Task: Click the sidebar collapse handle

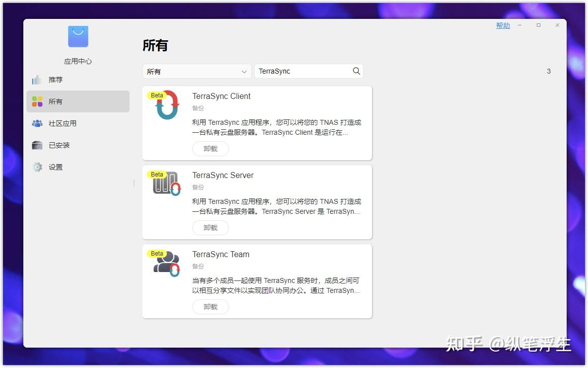Action: tap(134, 184)
